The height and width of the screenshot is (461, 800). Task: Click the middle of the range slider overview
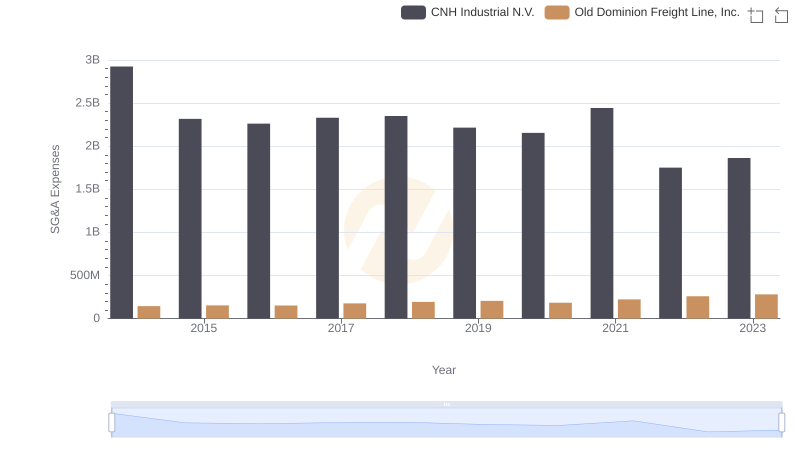446,423
